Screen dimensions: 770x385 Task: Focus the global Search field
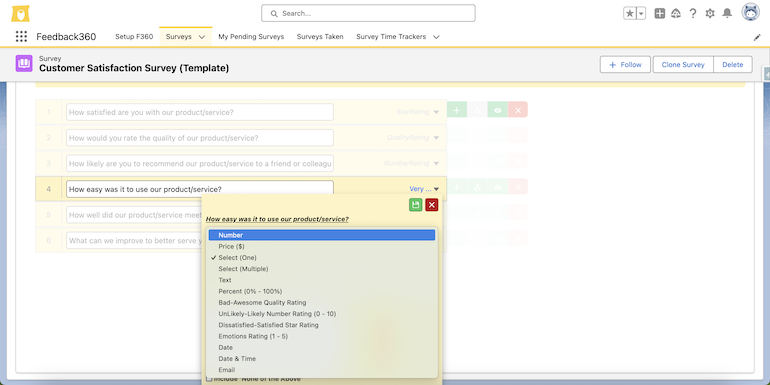point(368,13)
